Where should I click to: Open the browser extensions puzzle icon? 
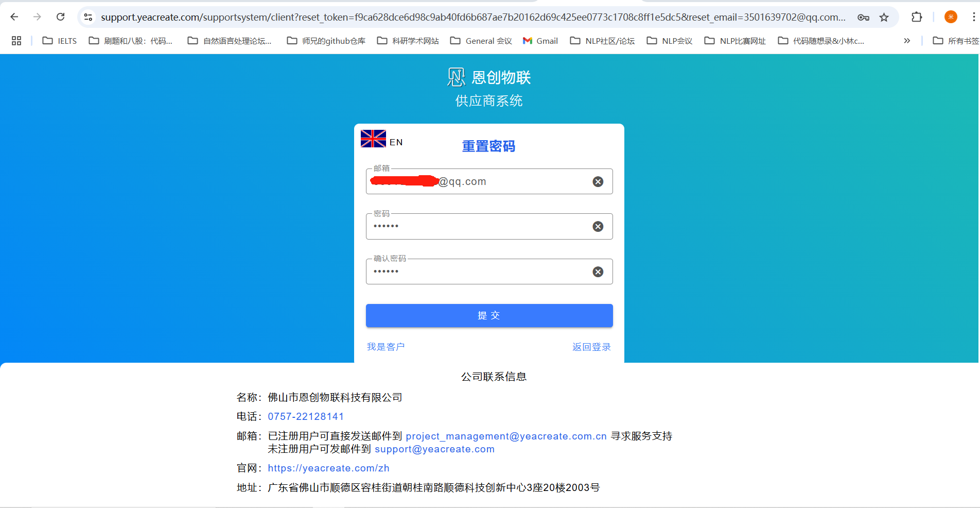pos(916,17)
